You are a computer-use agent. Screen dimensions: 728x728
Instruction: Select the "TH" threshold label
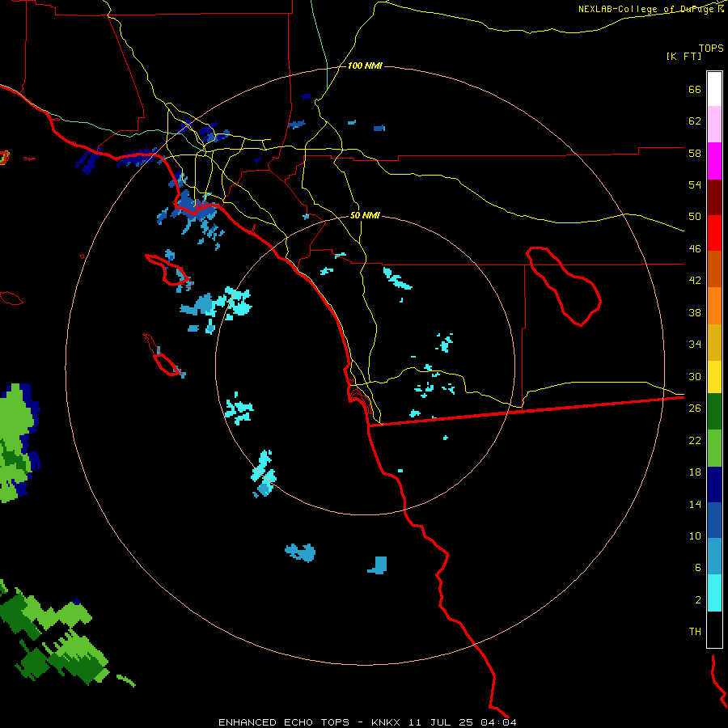click(695, 632)
